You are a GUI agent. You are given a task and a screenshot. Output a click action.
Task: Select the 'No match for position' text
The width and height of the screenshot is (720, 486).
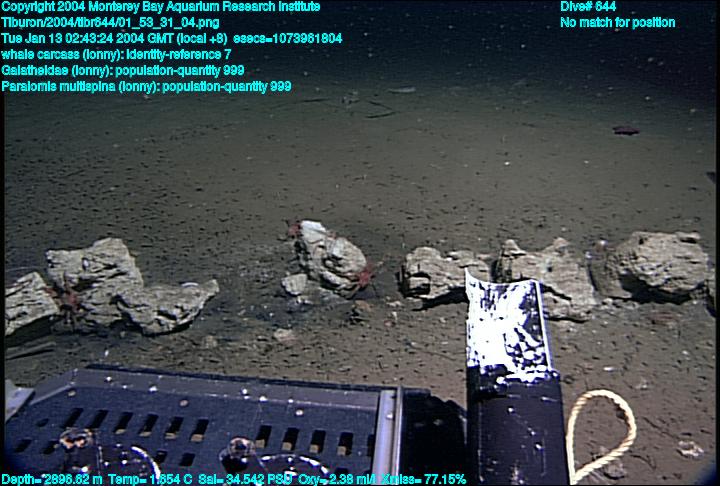(x=618, y=23)
